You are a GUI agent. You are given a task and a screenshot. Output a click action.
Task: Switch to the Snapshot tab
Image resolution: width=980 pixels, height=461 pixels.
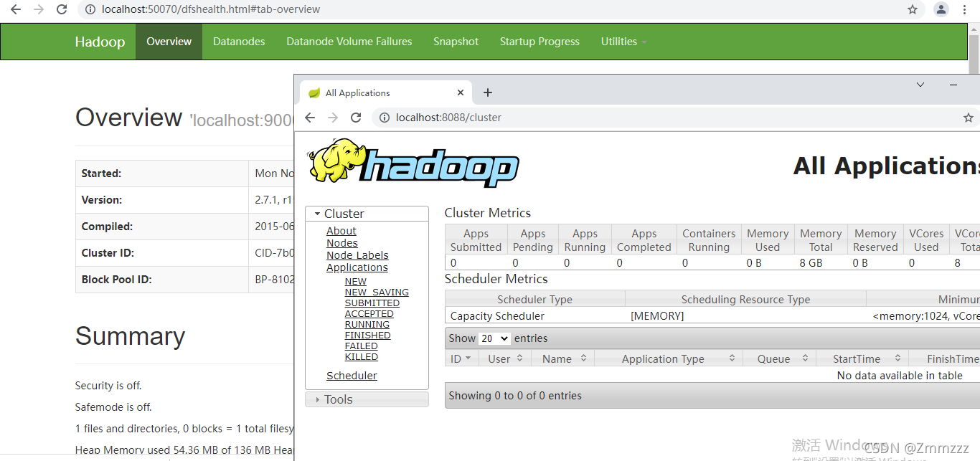[x=456, y=42]
